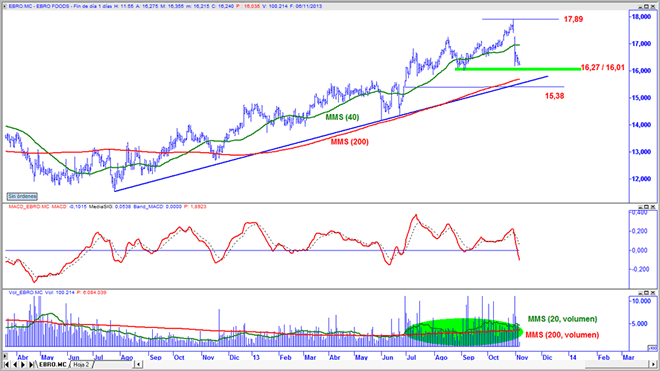Click the '17,89' resistance label
The width and height of the screenshot is (660, 371).
(x=573, y=19)
